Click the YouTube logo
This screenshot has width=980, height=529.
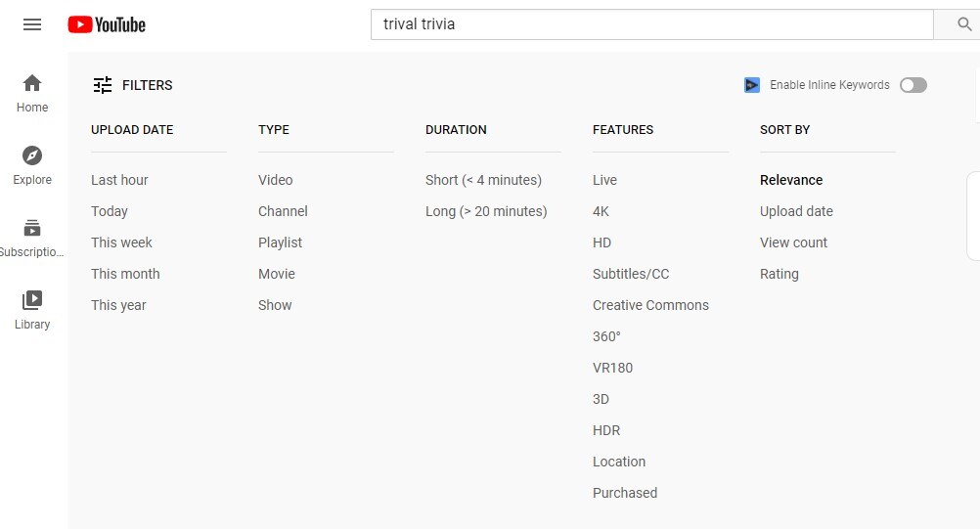pos(107,24)
